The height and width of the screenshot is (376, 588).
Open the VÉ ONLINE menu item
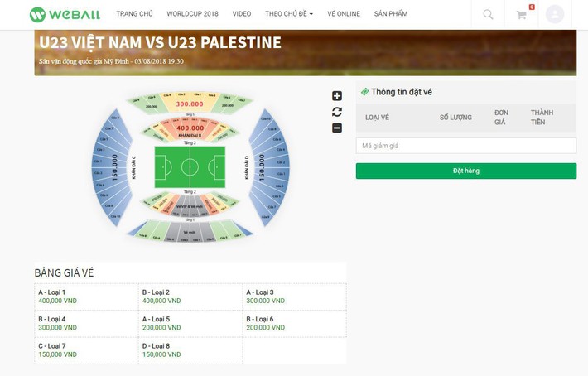tap(344, 14)
